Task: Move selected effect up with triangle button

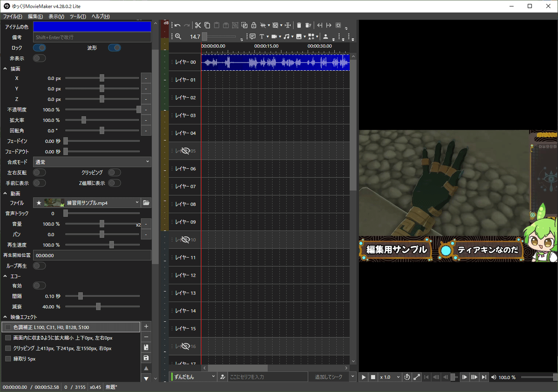Action: (x=146, y=368)
